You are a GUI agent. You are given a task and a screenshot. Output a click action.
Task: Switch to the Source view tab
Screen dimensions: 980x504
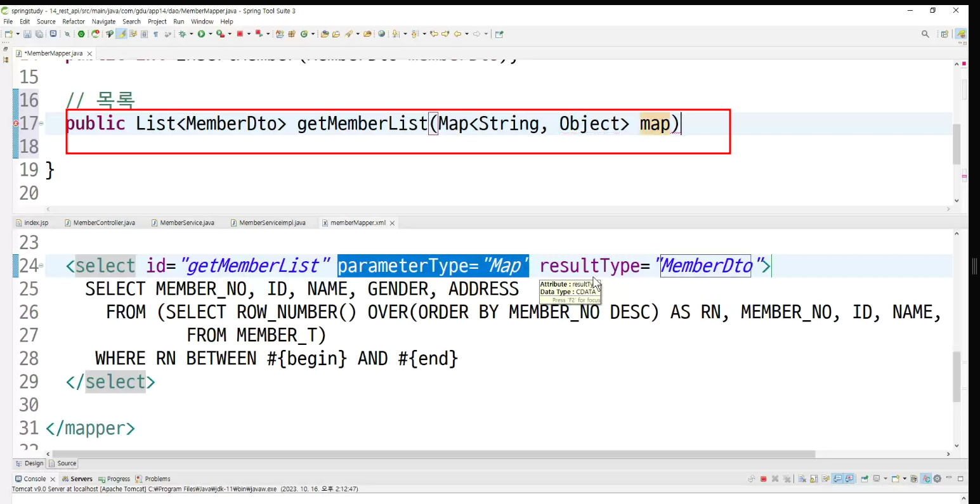pos(62,463)
